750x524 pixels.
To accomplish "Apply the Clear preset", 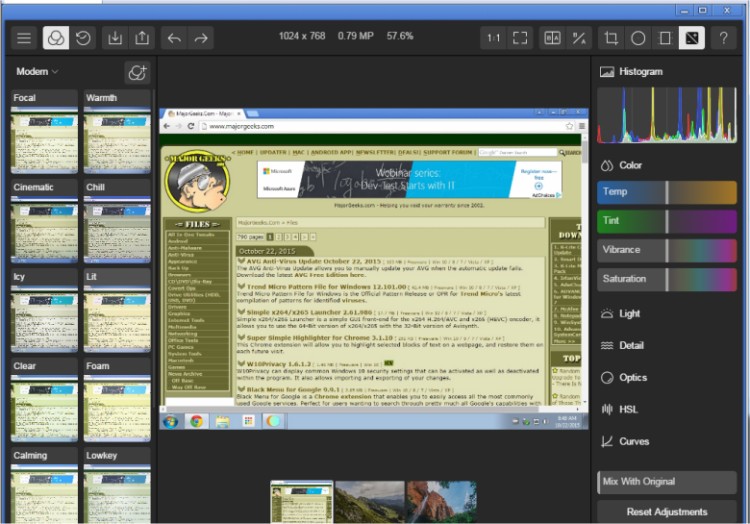I will point(44,400).
